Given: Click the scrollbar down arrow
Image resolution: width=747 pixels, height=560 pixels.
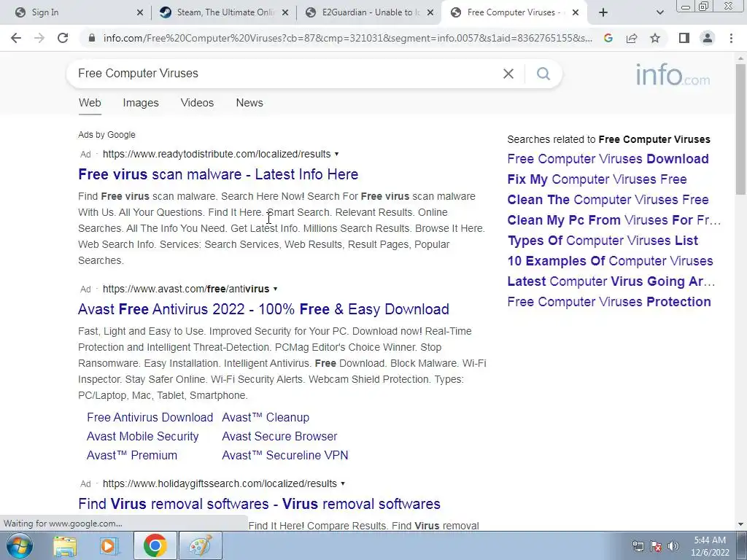Looking at the screenshot, I should (740, 524).
